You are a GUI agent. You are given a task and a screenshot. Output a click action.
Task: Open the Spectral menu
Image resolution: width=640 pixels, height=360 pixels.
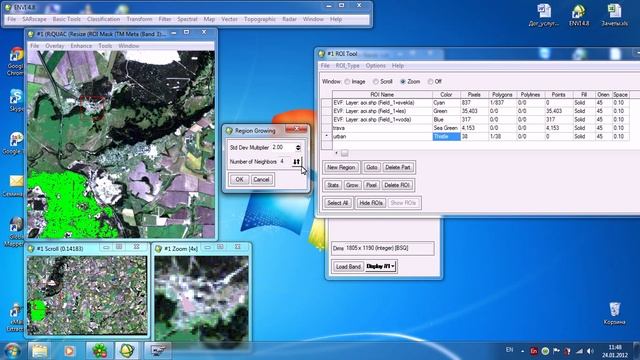point(187,19)
